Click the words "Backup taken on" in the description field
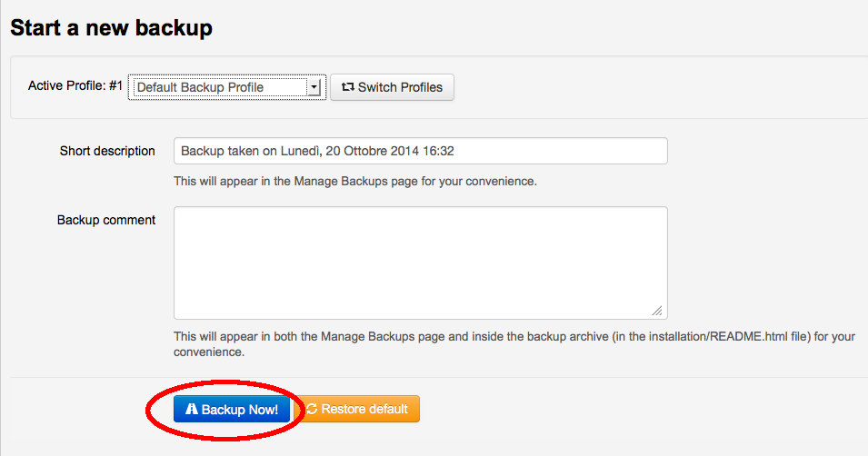 point(225,151)
